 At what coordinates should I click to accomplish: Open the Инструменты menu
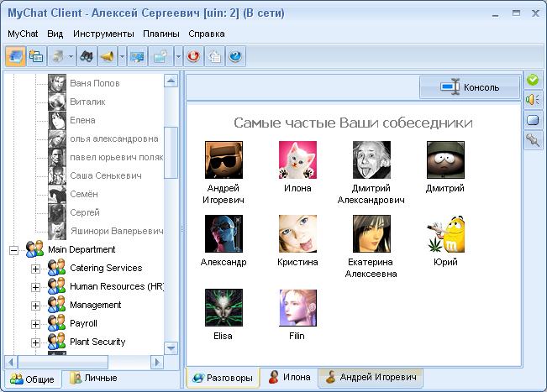tap(103, 34)
